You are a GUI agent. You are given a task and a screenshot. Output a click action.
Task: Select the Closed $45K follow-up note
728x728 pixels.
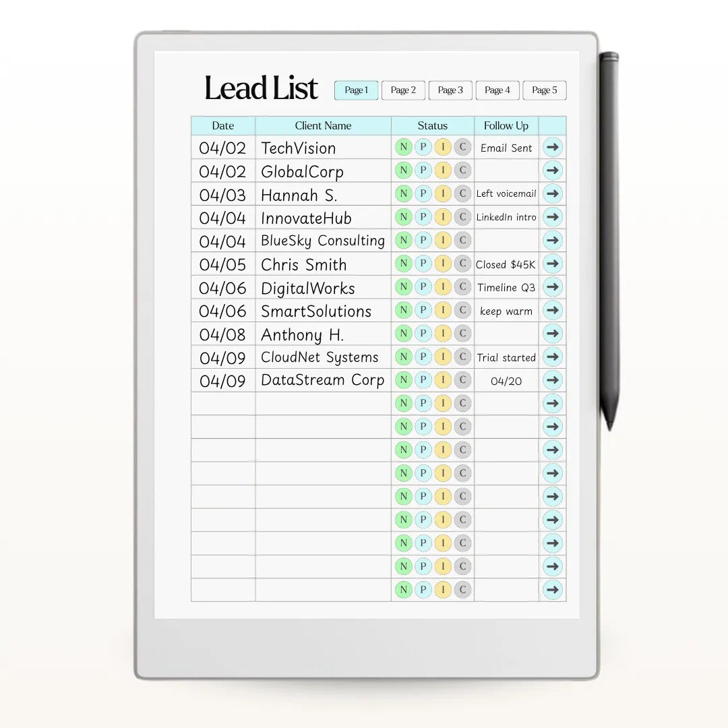506,264
